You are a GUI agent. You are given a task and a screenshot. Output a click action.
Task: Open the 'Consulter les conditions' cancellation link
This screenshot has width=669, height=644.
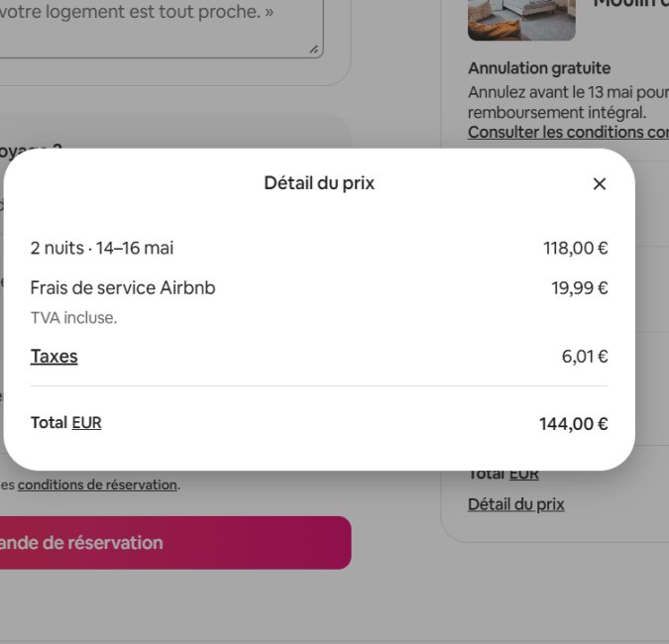[568, 132]
